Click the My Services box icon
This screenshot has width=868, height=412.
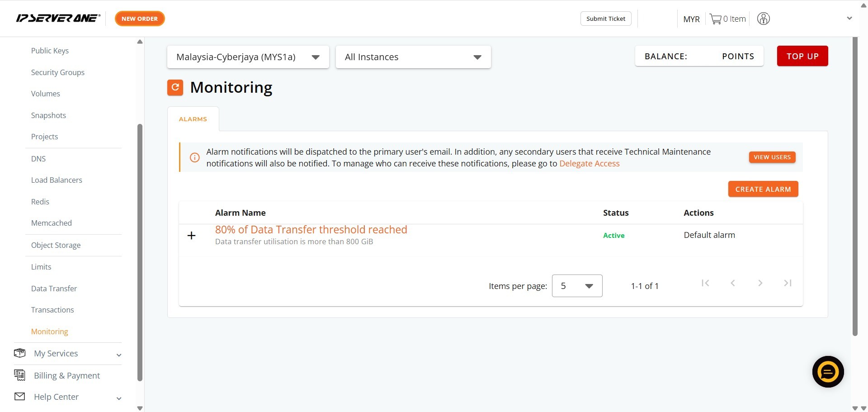(x=19, y=353)
